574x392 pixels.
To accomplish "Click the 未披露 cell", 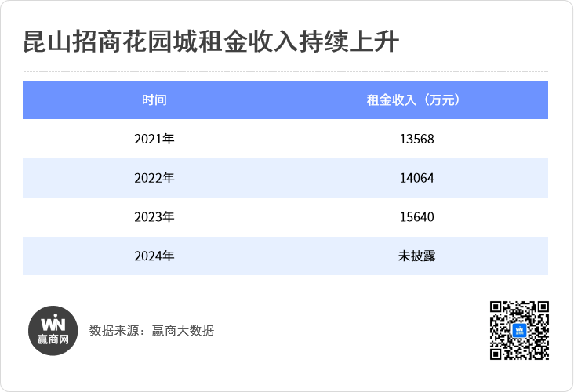I will (416, 256).
